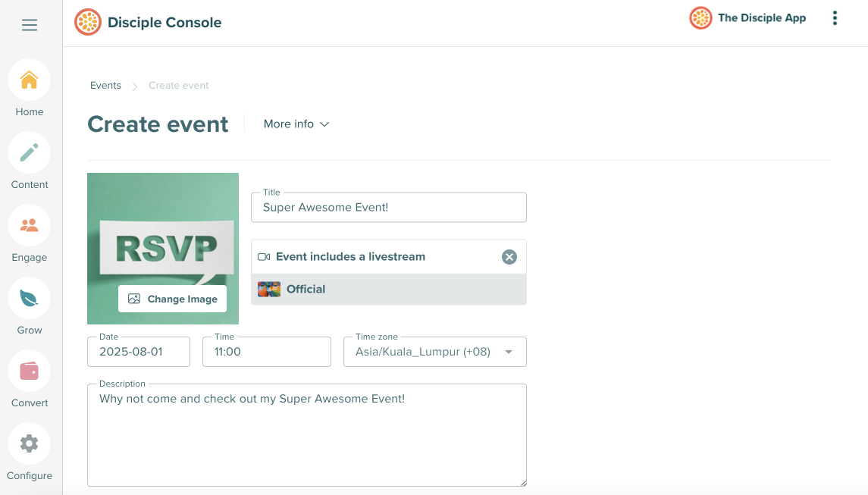
Task: Open Convert using the wallet icon
Action: point(29,370)
